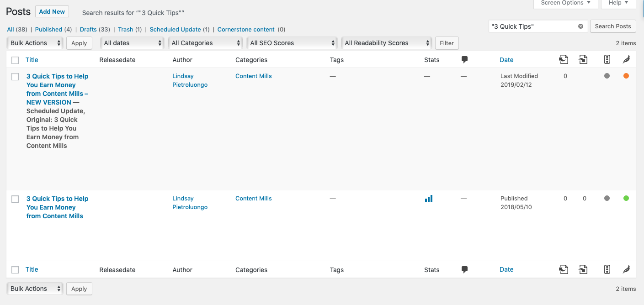Open the Screen Options panel tab
Image resolution: width=644 pixels, height=305 pixels.
(565, 3)
